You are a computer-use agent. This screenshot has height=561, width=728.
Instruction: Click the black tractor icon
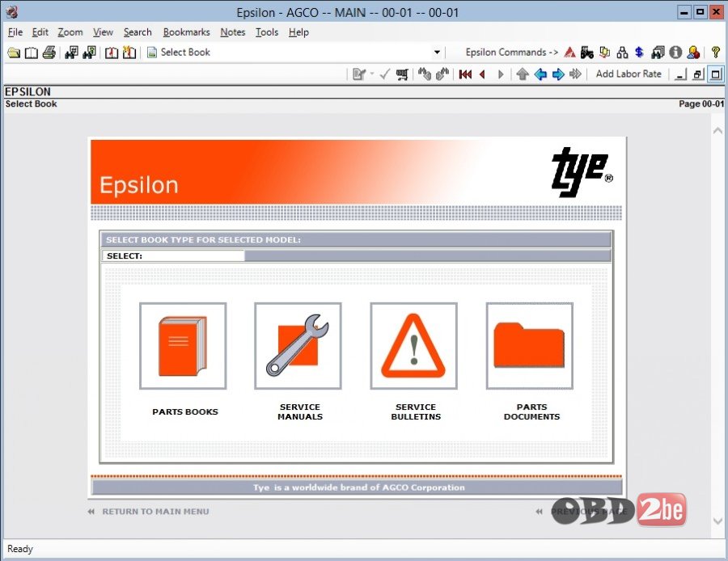tap(587, 53)
